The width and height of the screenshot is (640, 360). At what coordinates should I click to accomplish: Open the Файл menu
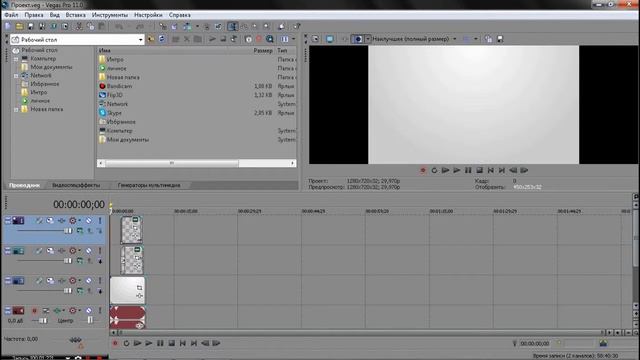tap(11, 15)
